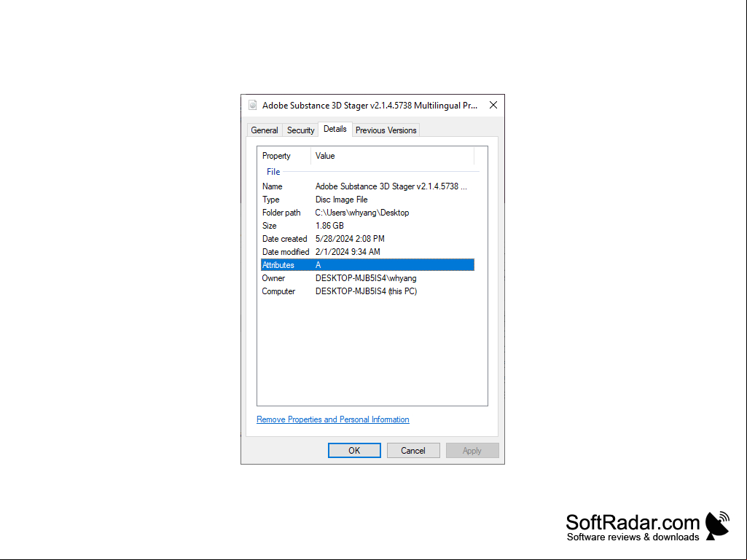This screenshot has height=560, width=747.
Task: Select the highlighted Attributes row
Action: 367,265
